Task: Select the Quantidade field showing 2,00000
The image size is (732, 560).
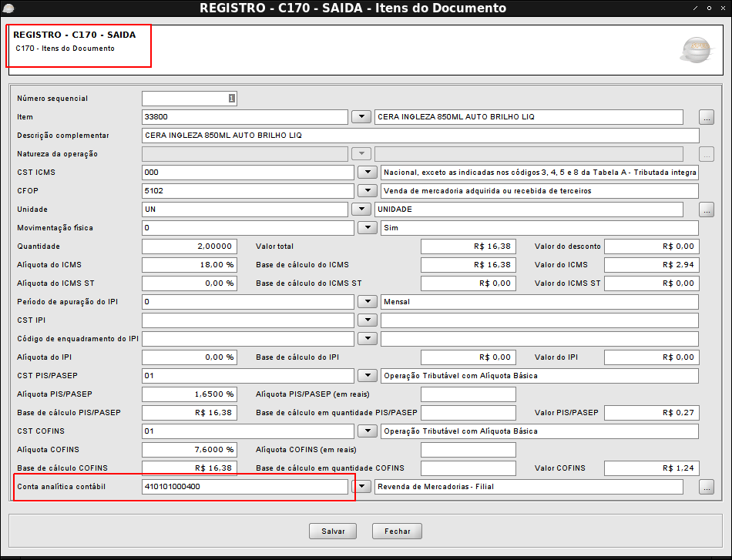Action: pyautogui.click(x=190, y=246)
